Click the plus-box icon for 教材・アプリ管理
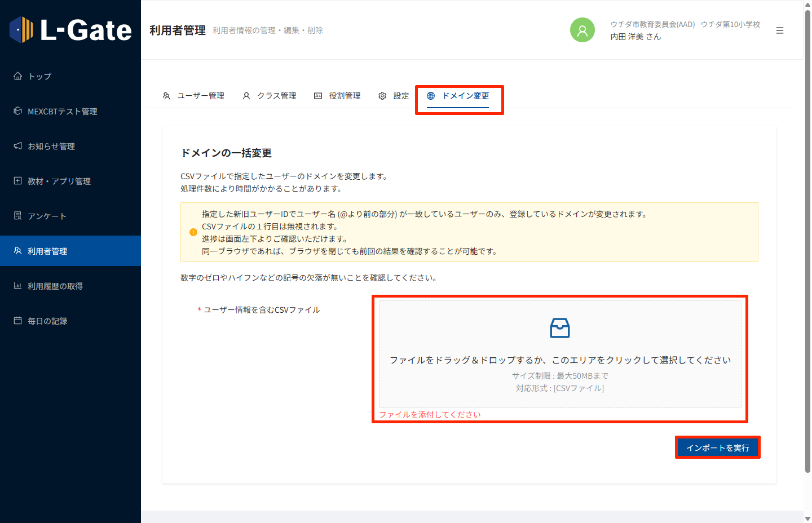This screenshot has width=812, height=523. [x=18, y=181]
